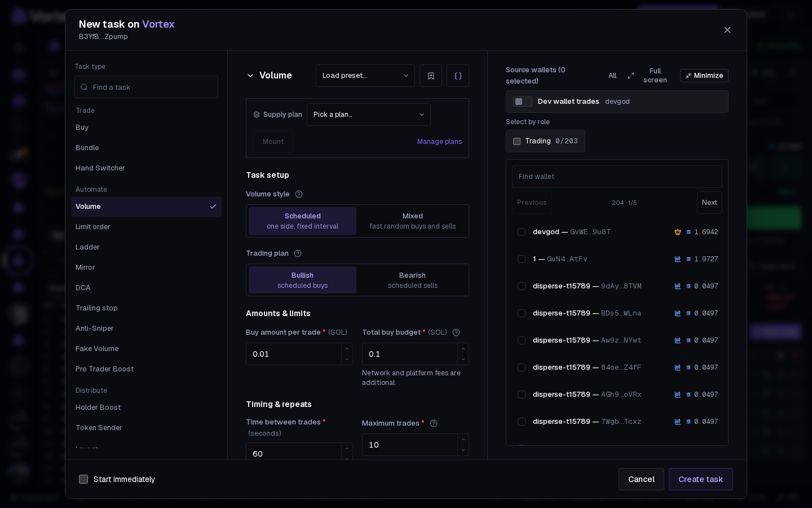Click the Create task button
This screenshot has height=508, width=812.
700,479
